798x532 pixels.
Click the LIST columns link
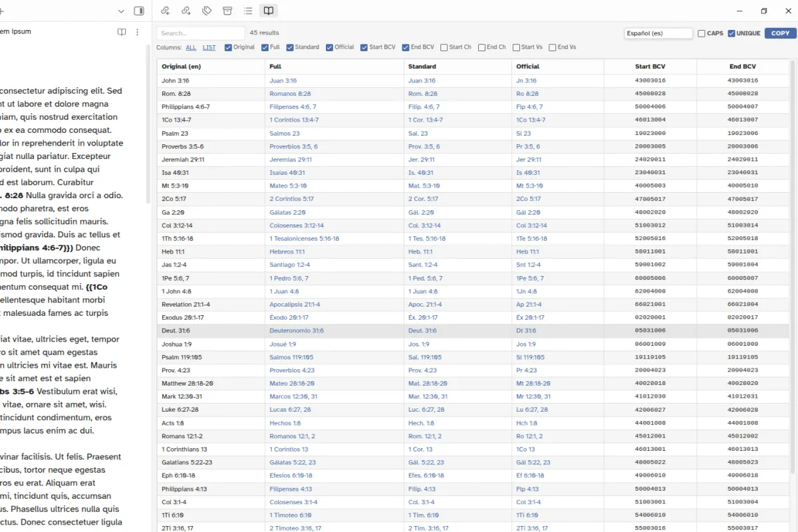click(x=209, y=47)
